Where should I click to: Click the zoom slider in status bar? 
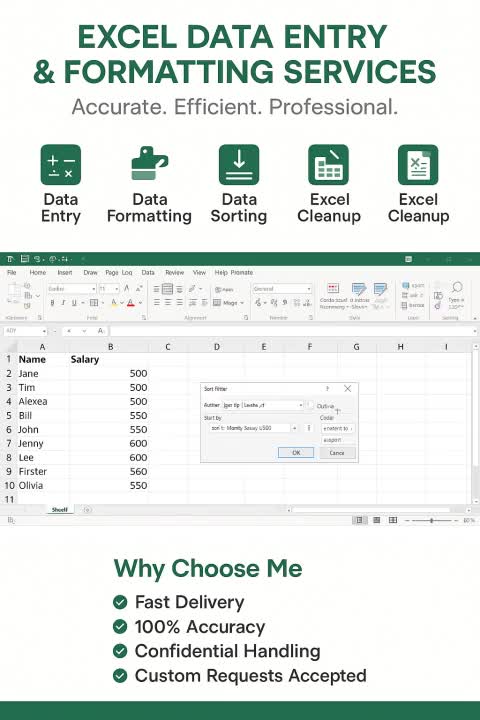pos(431,520)
